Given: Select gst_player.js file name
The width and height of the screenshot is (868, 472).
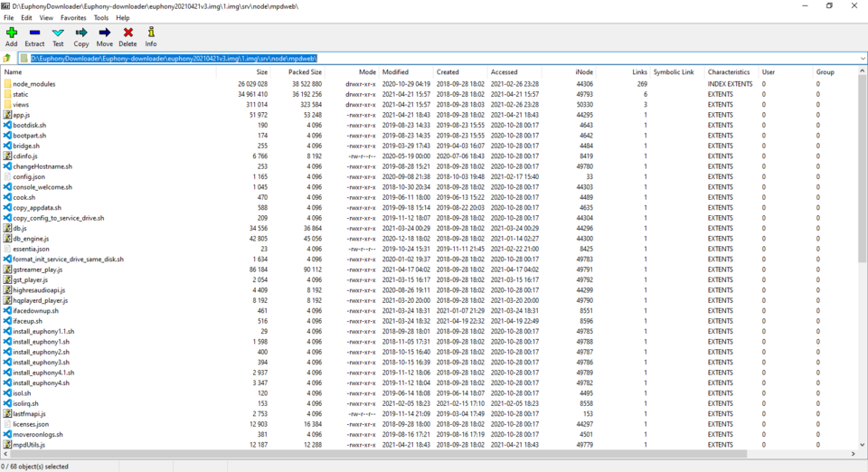Looking at the screenshot, I should 30,280.
